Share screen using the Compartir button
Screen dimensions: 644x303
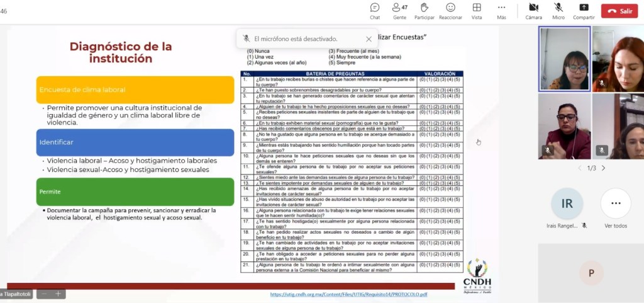(x=584, y=11)
